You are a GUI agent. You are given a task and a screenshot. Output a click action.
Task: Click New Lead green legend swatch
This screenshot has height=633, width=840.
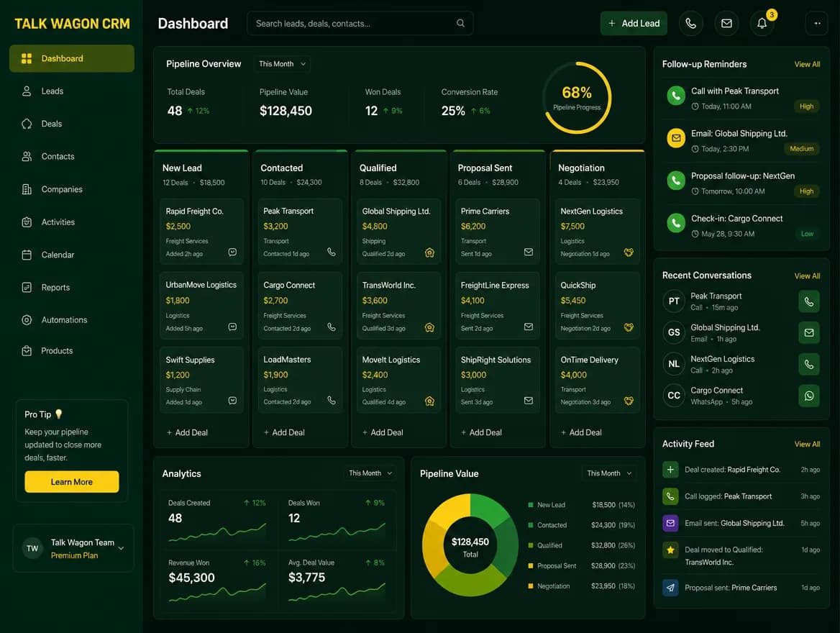pyautogui.click(x=530, y=505)
